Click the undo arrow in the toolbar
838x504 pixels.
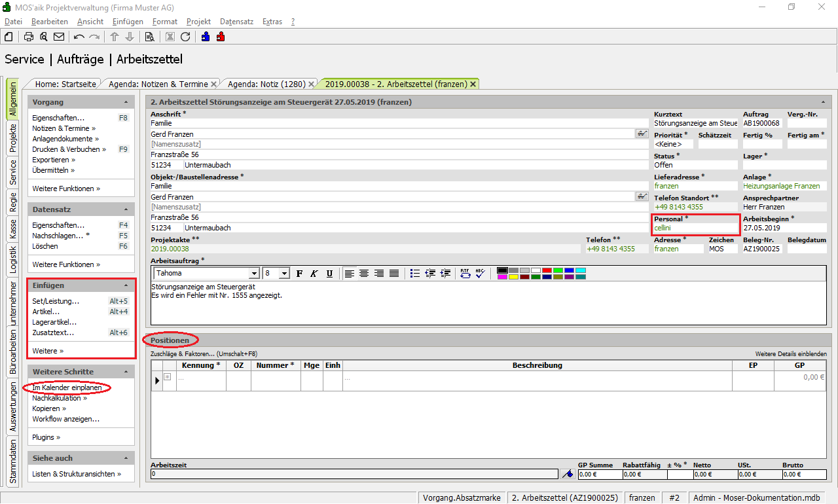click(x=79, y=37)
